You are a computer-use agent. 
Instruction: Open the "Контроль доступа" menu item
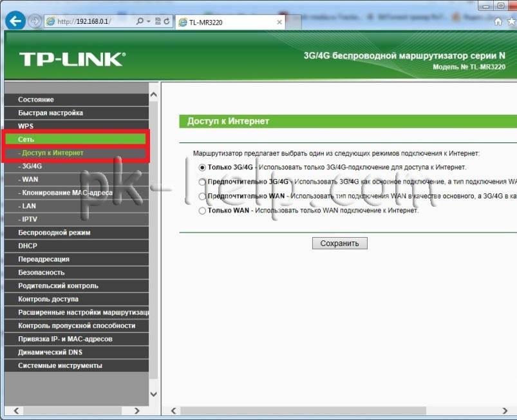point(77,300)
